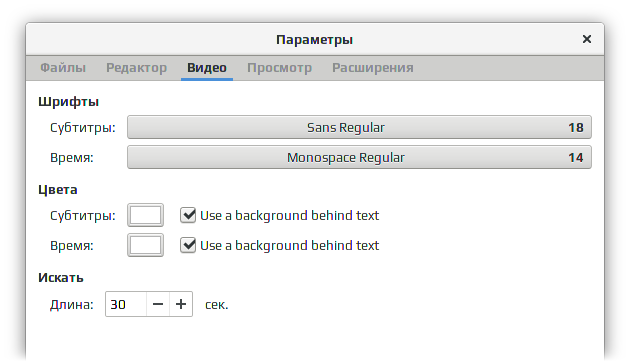The width and height of the screenshot is (630, 361).
Task: Open the Расширения tab
Action: pos(372,68)
